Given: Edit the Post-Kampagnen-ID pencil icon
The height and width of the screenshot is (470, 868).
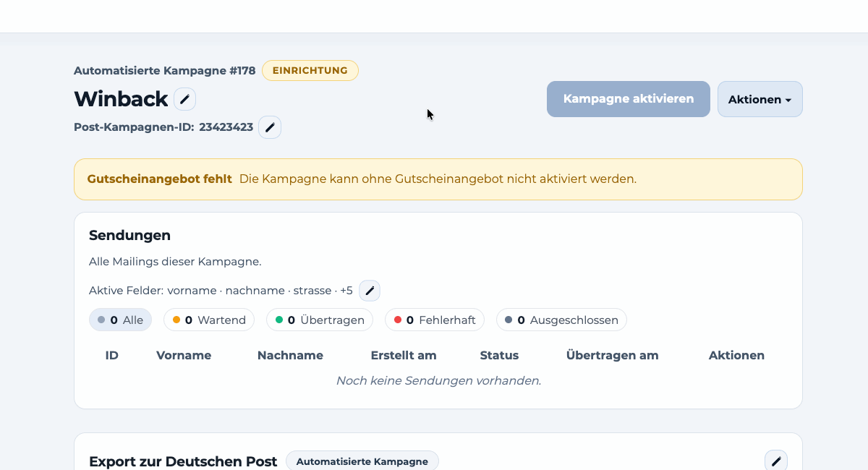Looking at the screenshot, I should click(270, 127).
